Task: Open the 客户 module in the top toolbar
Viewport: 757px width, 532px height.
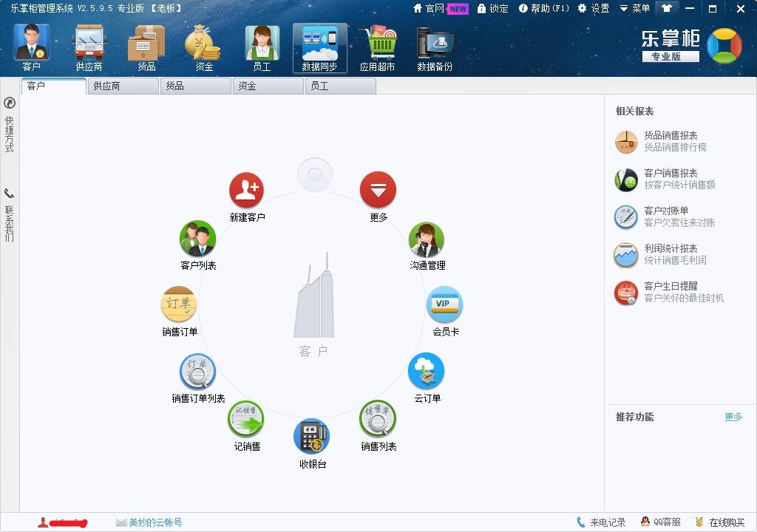Action: (31, 48)
